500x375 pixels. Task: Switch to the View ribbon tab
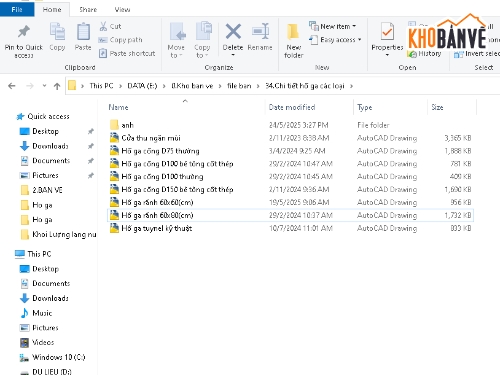point(122,9)
